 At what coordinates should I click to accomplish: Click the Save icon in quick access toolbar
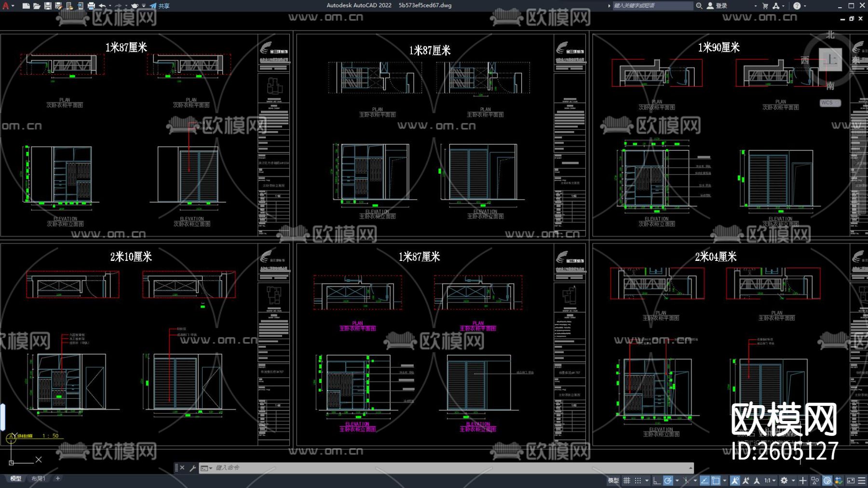(x=48, y=6)
